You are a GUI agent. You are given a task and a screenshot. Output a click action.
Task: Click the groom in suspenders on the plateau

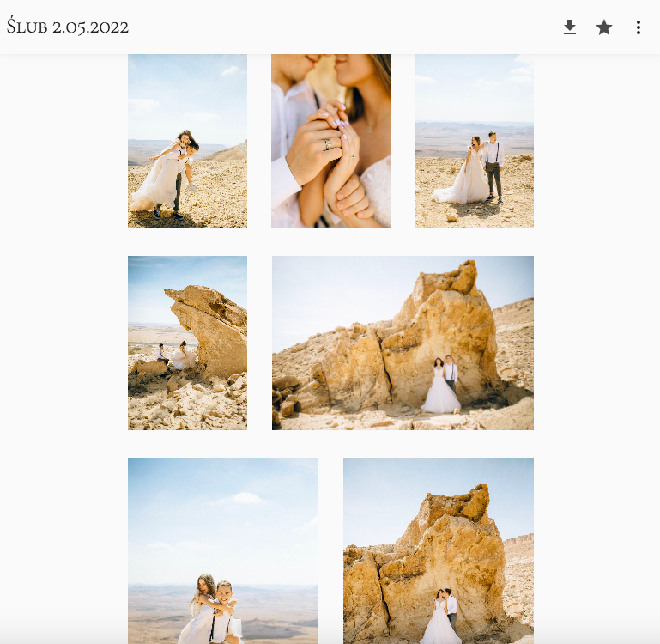pos(493,167)
